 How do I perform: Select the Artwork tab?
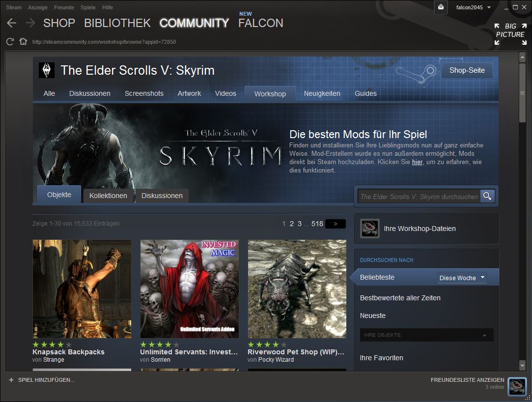pos(189,93)
